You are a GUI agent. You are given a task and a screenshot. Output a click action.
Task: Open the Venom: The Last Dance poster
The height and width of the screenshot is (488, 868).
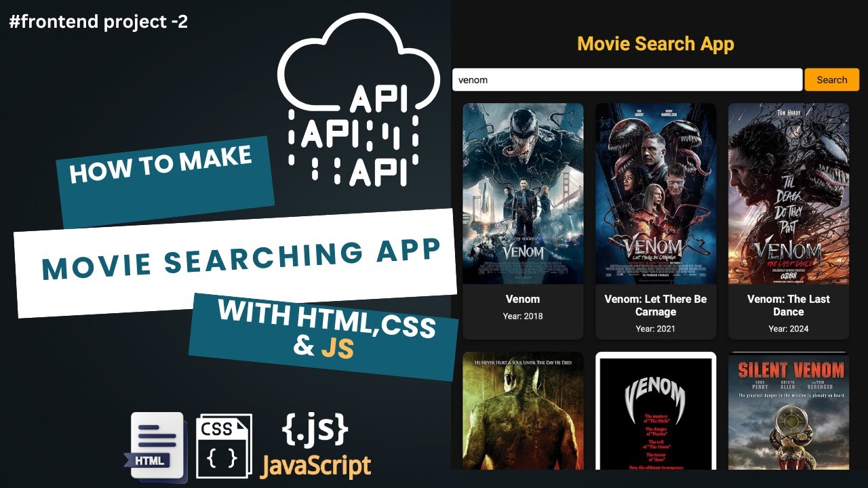[x=789, y=193]
